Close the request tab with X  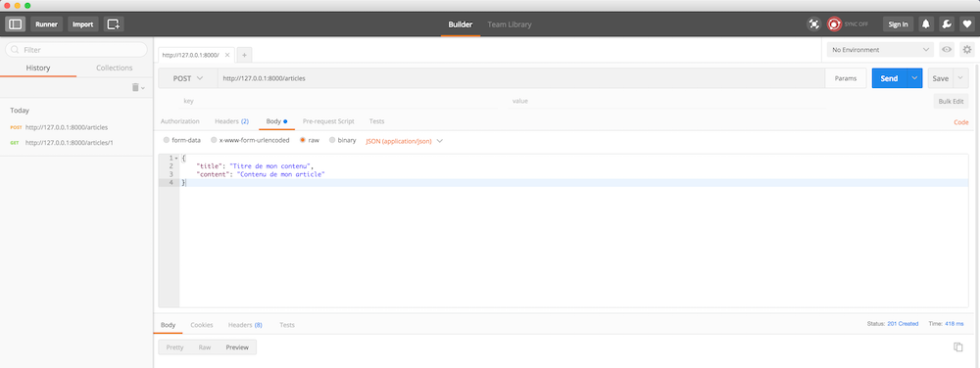[227, 55]
